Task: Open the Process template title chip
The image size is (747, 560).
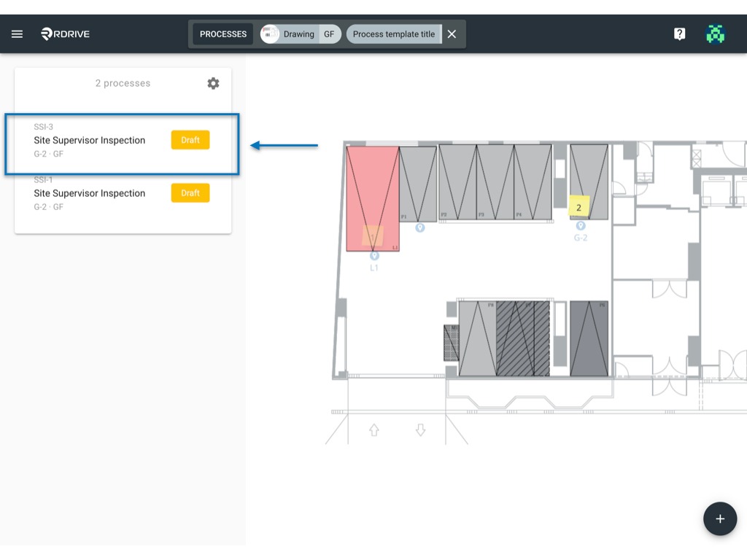Action: click(394, 34)
